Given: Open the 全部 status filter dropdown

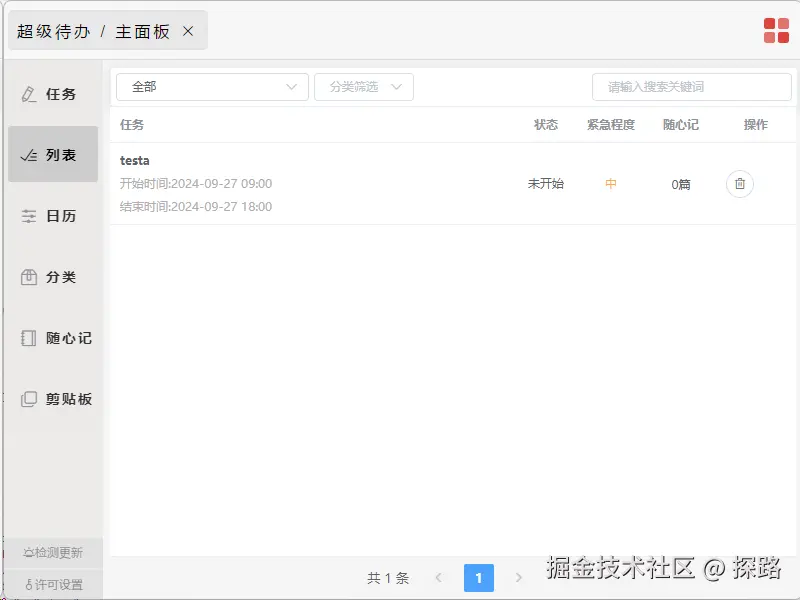Looking at the screenshot, I should click(212, 87).
